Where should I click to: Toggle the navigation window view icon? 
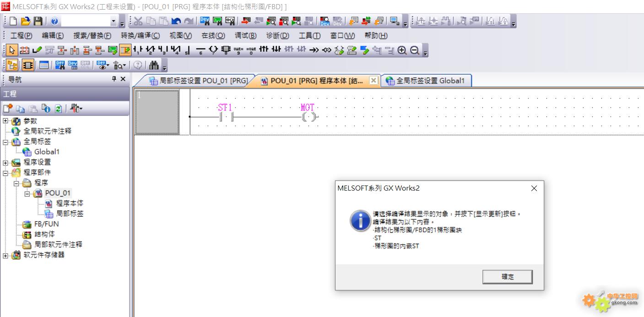(12, 65)
